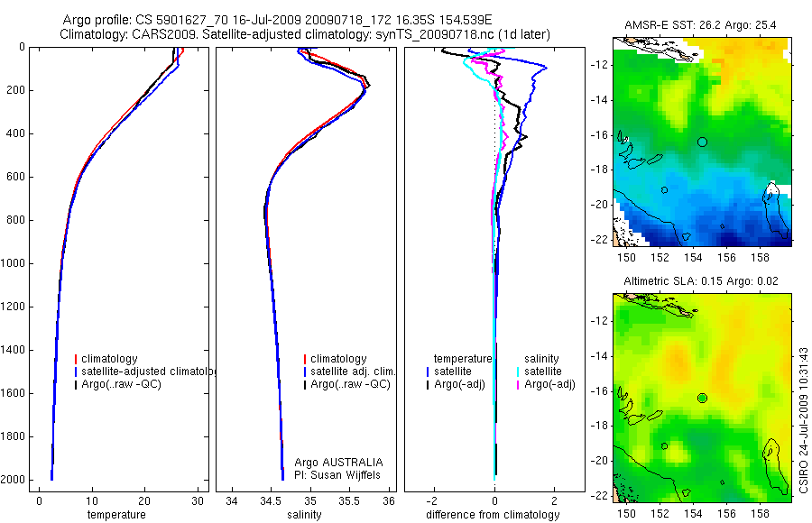812x523 pixels.
Task: Click the '34.5' salinity axis tick label
Action: tap(271, 501)
